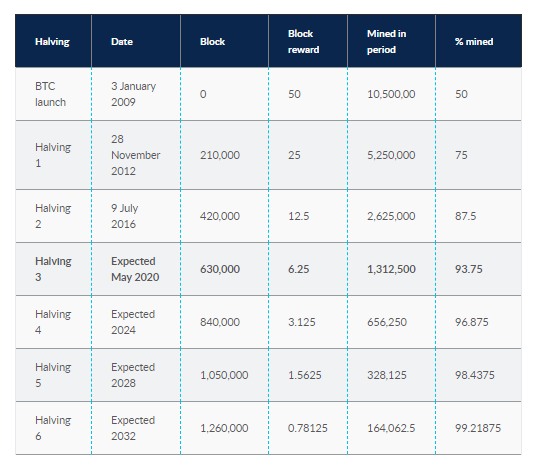The width and height of the screenshot is (541, 471).
Task: Click the 0.78125 block reward cell
Action: coord(307,428)
